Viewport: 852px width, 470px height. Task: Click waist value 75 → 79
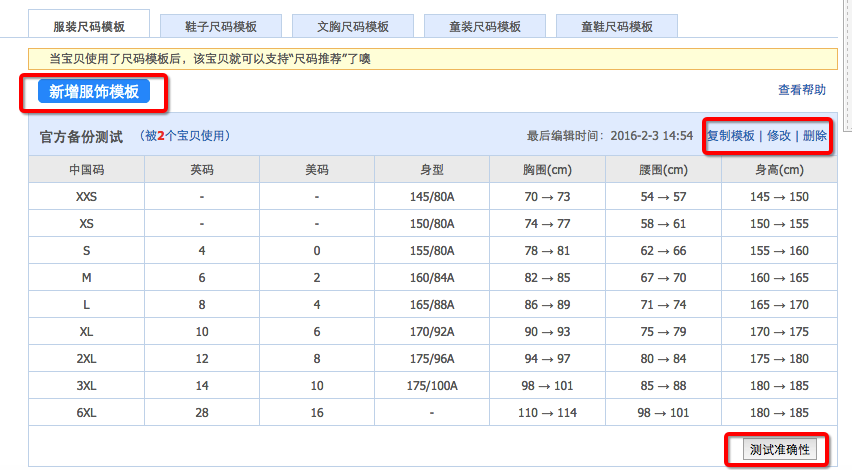(663, 331)
